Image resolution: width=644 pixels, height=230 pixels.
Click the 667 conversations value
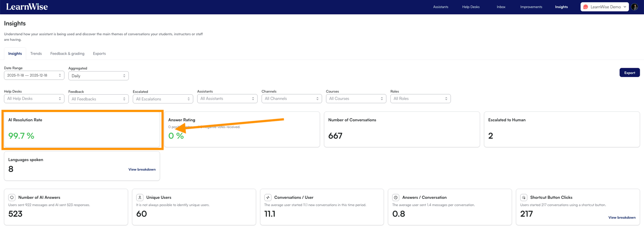pos(335,136)
